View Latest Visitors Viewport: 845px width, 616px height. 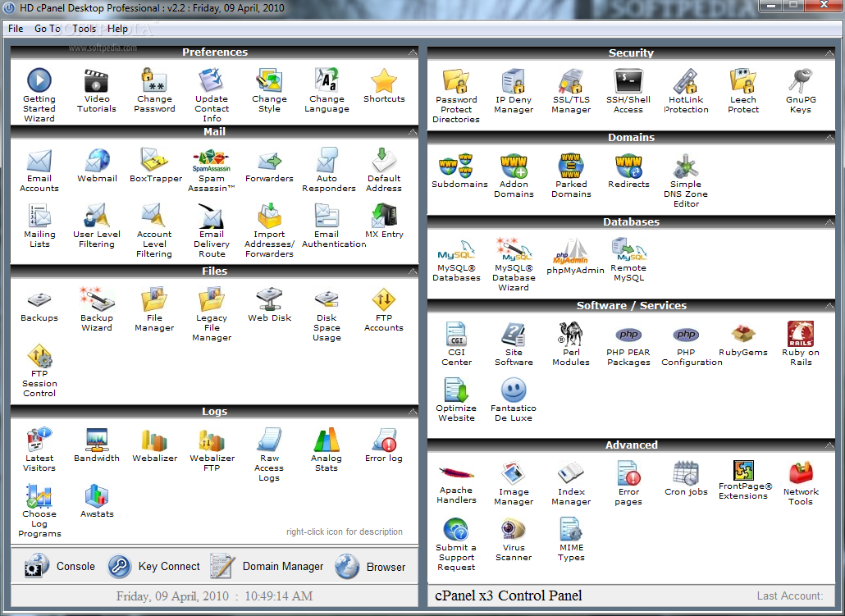[x=39, y=439]
